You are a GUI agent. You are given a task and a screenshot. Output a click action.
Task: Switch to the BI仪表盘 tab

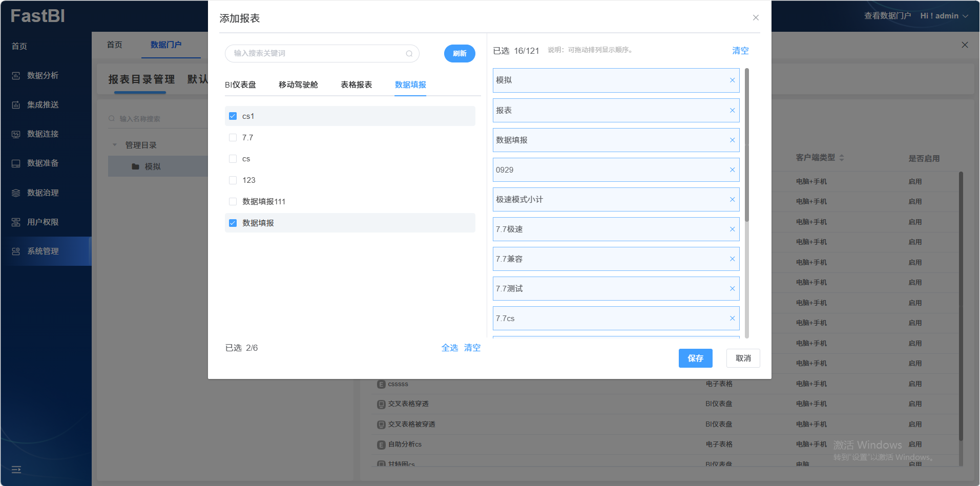[240, 85]
